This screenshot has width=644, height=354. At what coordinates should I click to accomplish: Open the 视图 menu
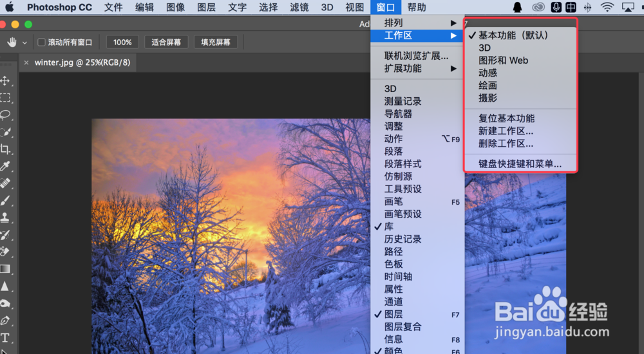(x=354, y=7)
